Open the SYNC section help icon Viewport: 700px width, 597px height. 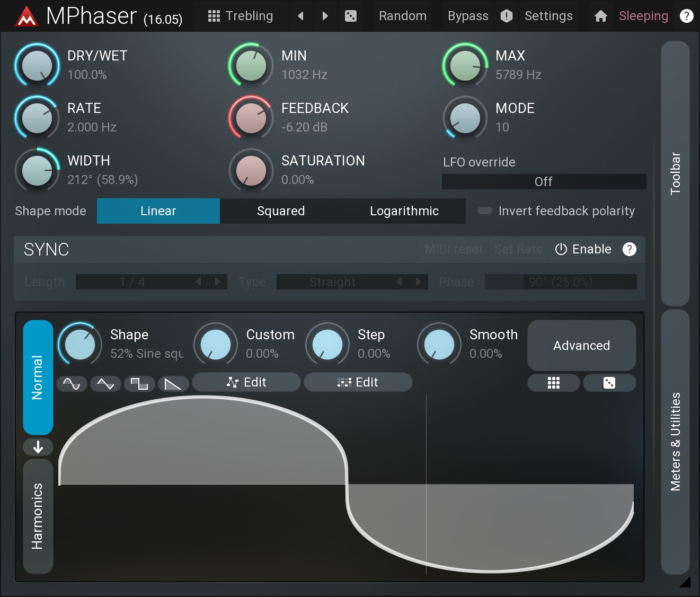coord(629,249)
